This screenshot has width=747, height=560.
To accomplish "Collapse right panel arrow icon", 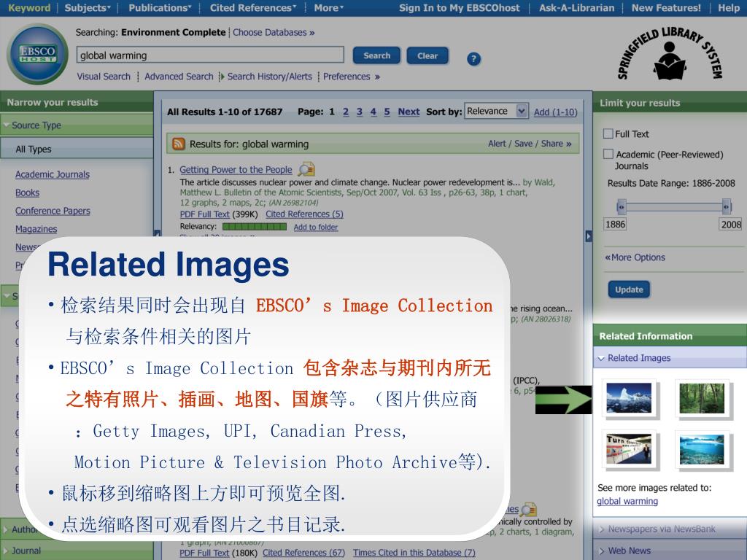I will coord(589,236).
